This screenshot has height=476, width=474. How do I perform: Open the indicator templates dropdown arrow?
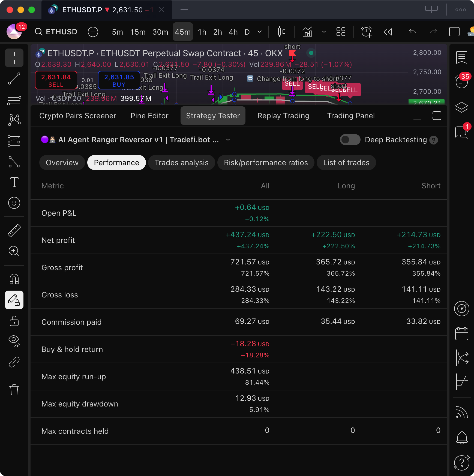click(x=324, y=32)
